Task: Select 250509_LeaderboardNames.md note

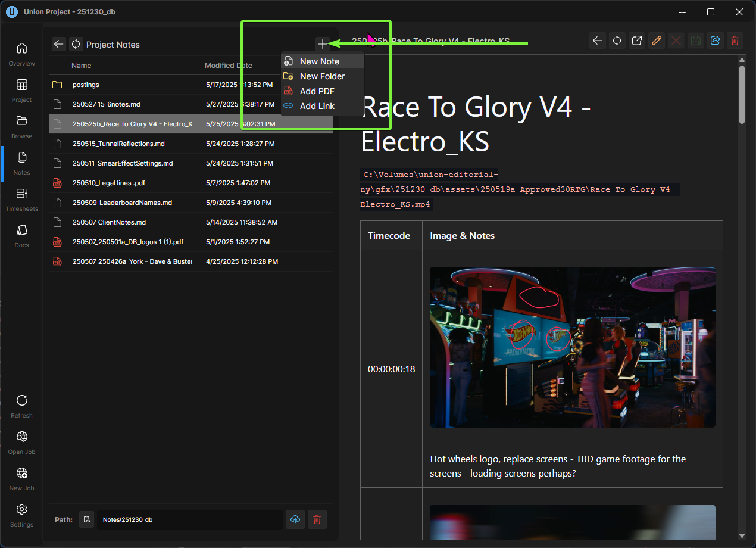Action: (x=190, y=203)
